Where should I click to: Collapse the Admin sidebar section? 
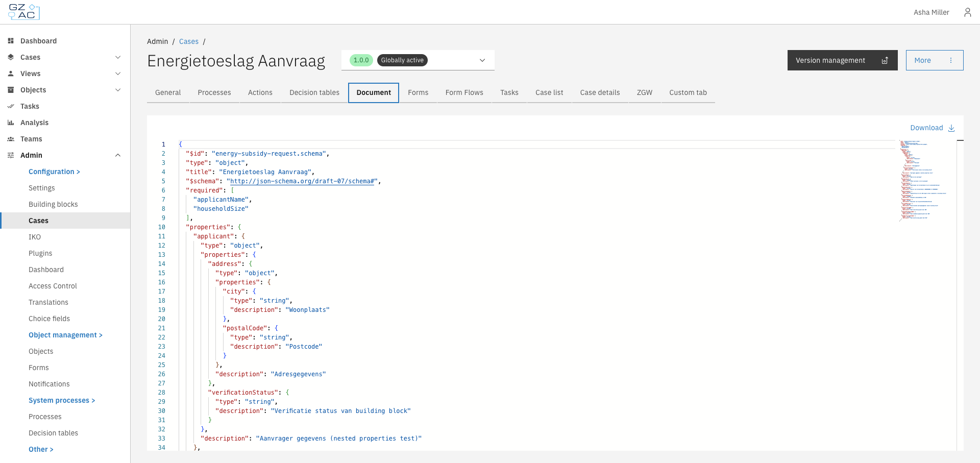[118, 155]
